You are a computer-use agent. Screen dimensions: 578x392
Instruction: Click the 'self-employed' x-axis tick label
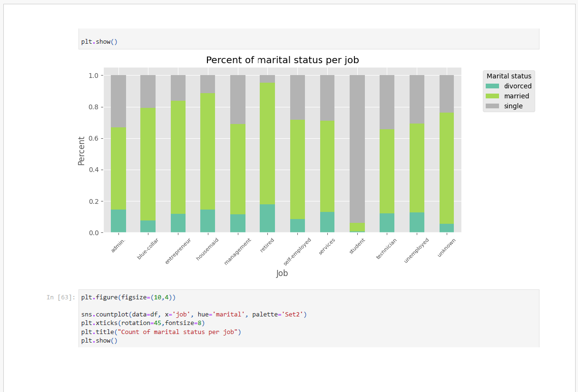pos(297,251)
